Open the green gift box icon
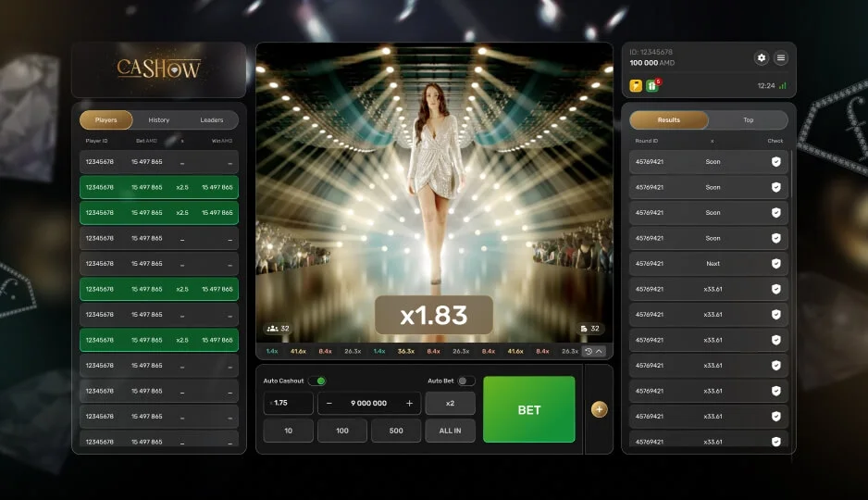868x500 pixels. click(x=651, y=86)
